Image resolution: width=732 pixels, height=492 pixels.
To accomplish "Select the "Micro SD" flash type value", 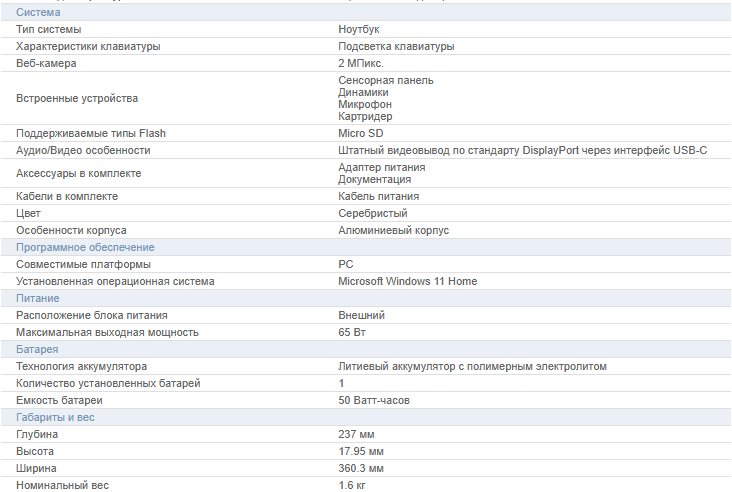I will [361, 133].
